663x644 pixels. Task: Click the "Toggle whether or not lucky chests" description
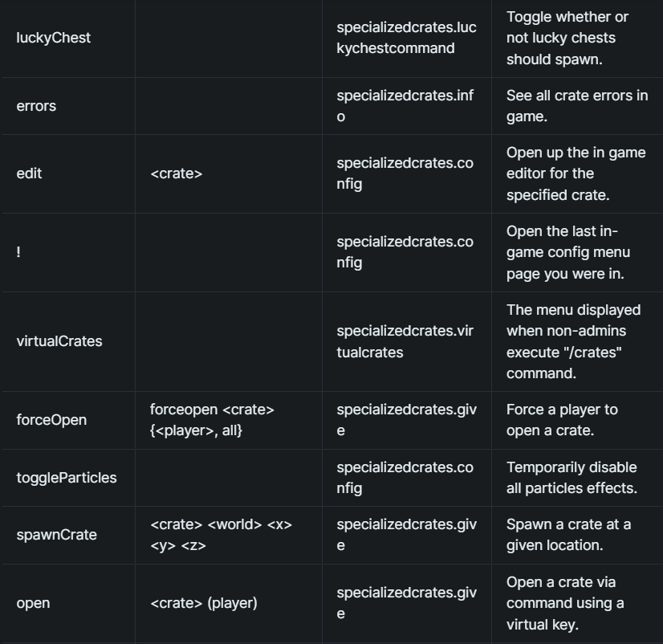coord(567,38)
